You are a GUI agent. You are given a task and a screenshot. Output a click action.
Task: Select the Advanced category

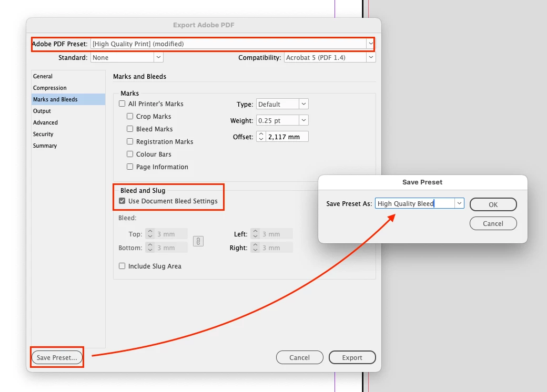(x=68, y=122)
